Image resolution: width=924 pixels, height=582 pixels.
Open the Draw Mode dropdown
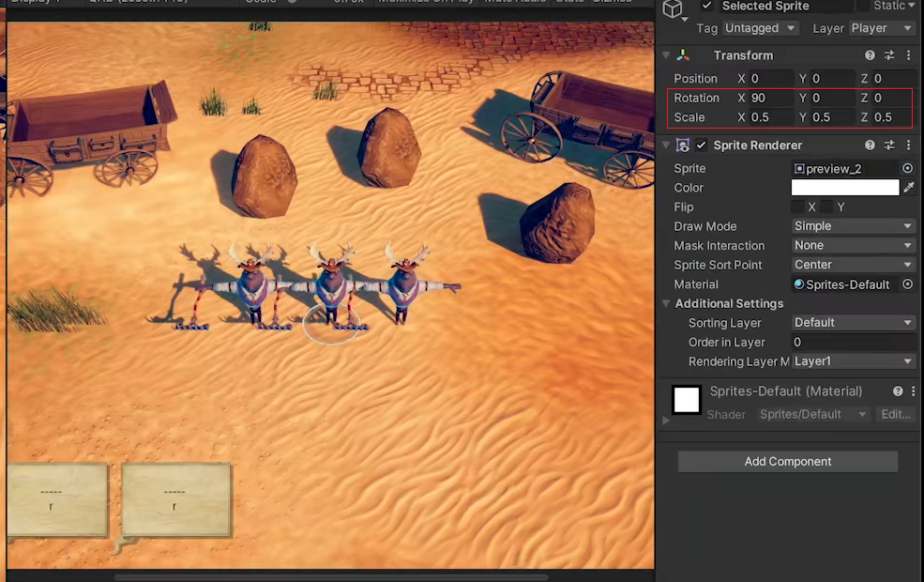[854, 226]
